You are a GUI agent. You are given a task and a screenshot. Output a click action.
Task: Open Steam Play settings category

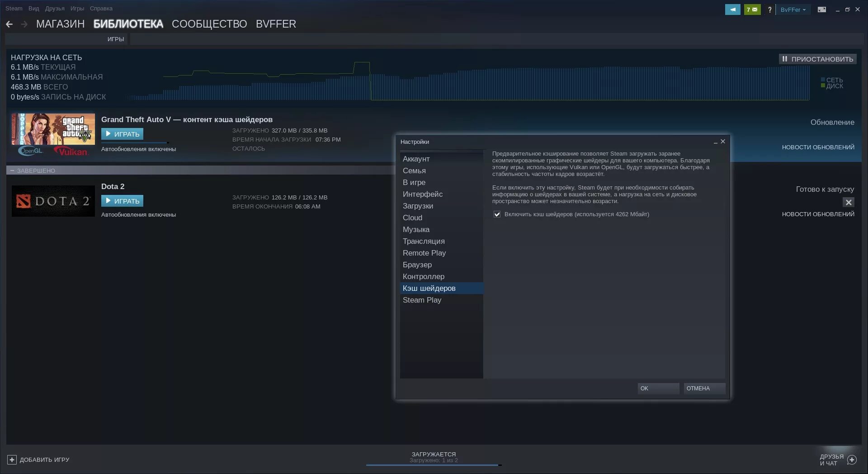point(442,300)
